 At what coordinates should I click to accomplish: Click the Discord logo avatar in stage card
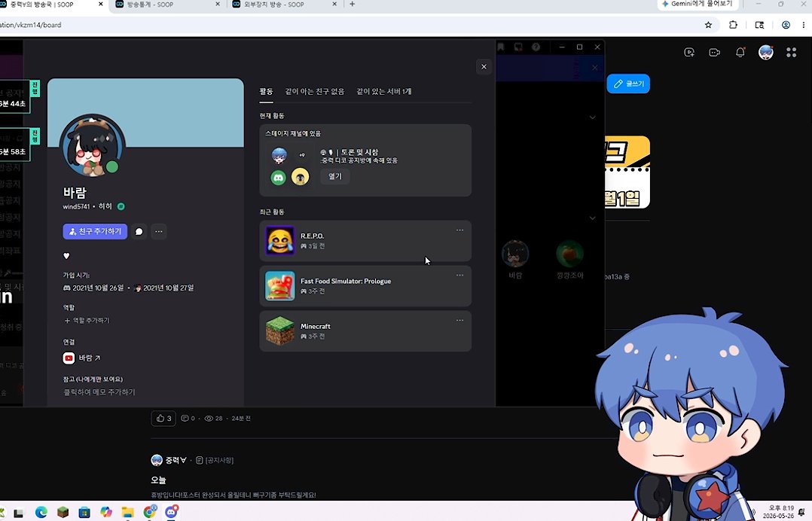(279, 178)
